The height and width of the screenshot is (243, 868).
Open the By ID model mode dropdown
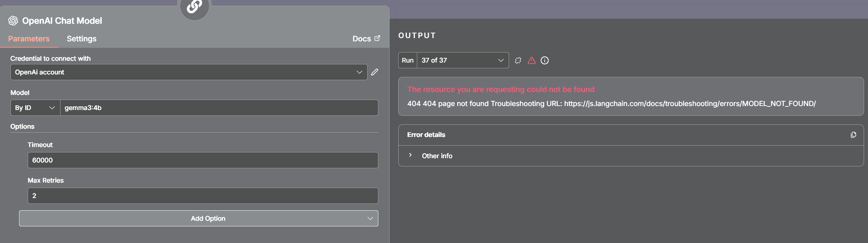point(35,108)
